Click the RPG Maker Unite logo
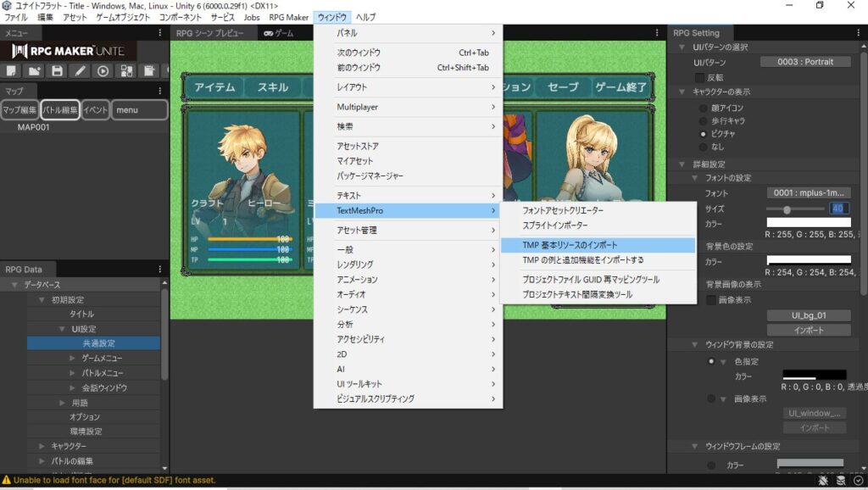 pyautogui.click(x=68, y=51)
